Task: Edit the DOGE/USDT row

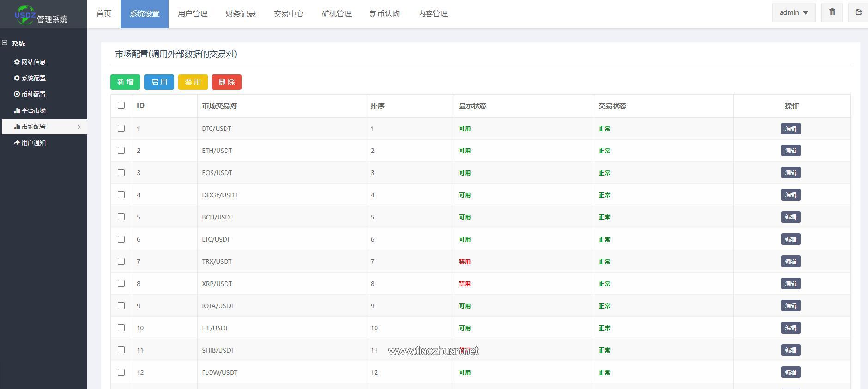Action: (x=790, y=195)
